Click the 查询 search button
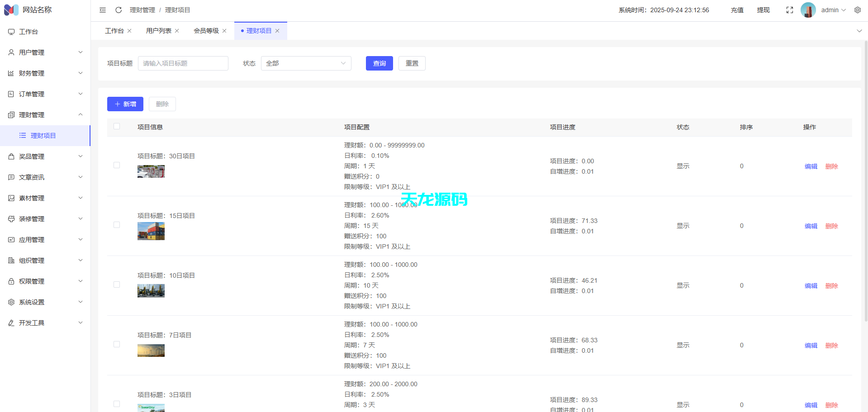The image size is (868, 412). pyautogui.click(x=379, y=63)
